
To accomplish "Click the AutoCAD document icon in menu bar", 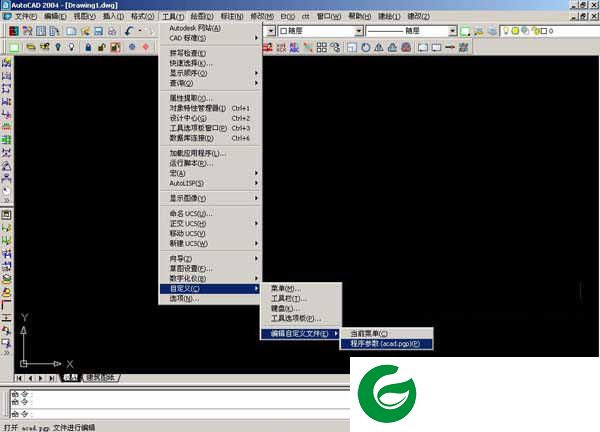I will 7,16.
